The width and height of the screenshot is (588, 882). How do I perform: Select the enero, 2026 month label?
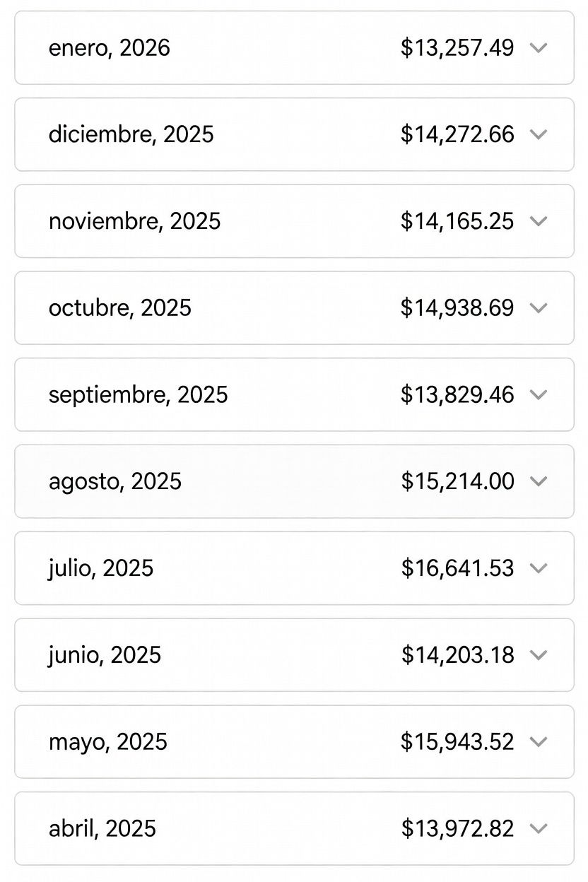click(109, 48)
